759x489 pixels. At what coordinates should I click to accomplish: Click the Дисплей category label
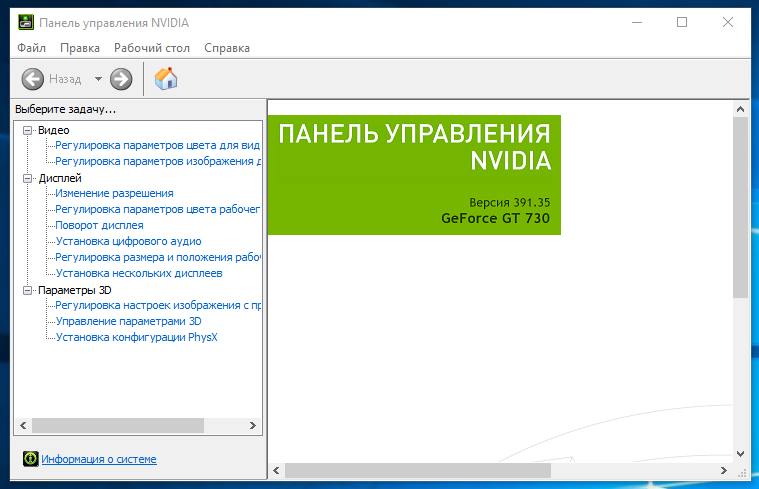pos(60,178)
